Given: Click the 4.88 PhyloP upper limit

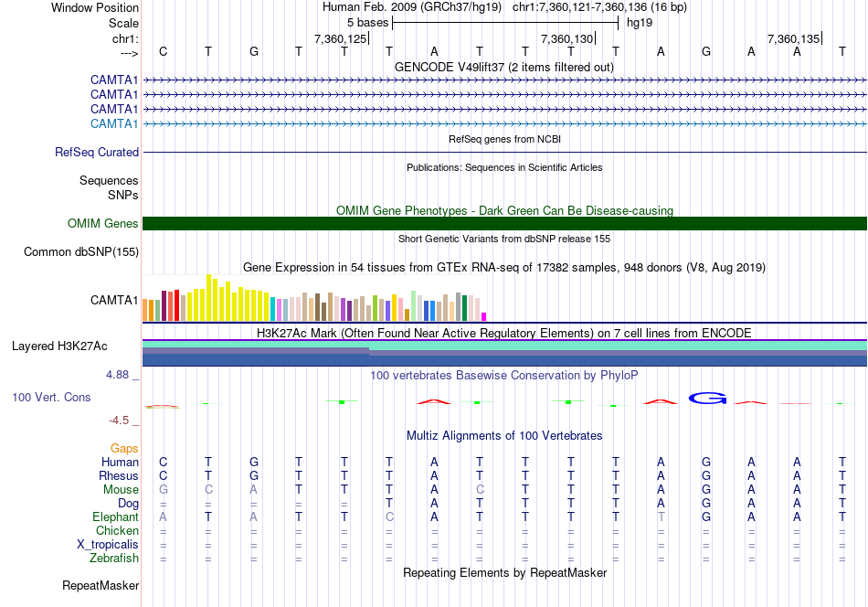Looking at the screenshot, I should pyautogui.click(x=117, y=375).
